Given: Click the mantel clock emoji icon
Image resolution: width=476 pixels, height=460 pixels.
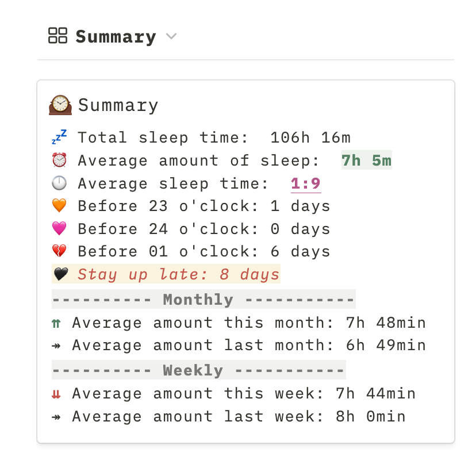Looking at the screenshot, I should point(60,105).
